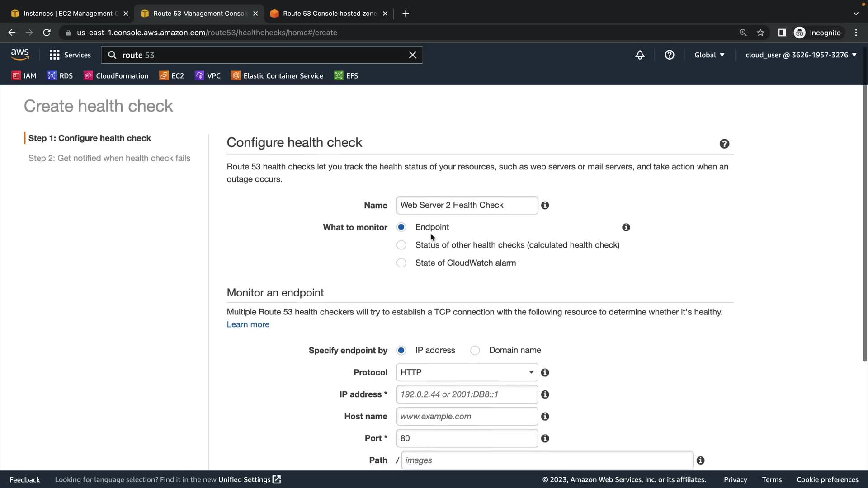Open the Protocol HTTP dropdown
Image resolution: width=868 pixels, height=488 pixels.
(x=467, y=373)
